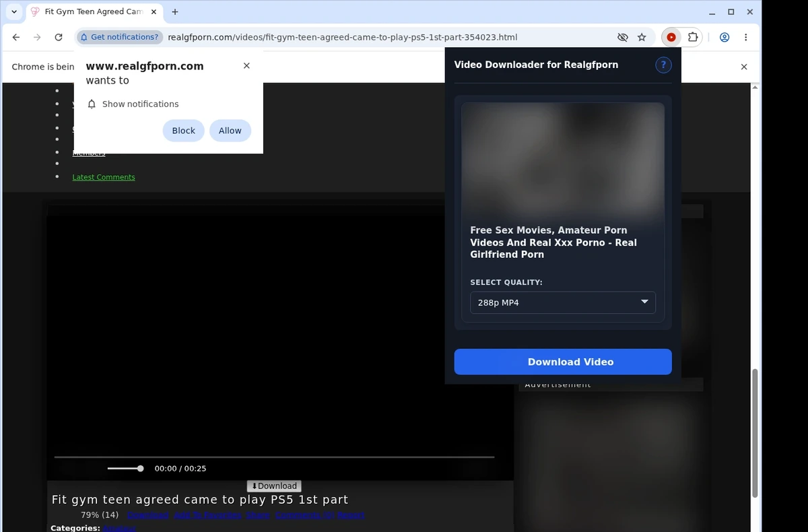Open the Add To Favorites link
The width and height of the screenshot is (808, 532).
point(207,515)
